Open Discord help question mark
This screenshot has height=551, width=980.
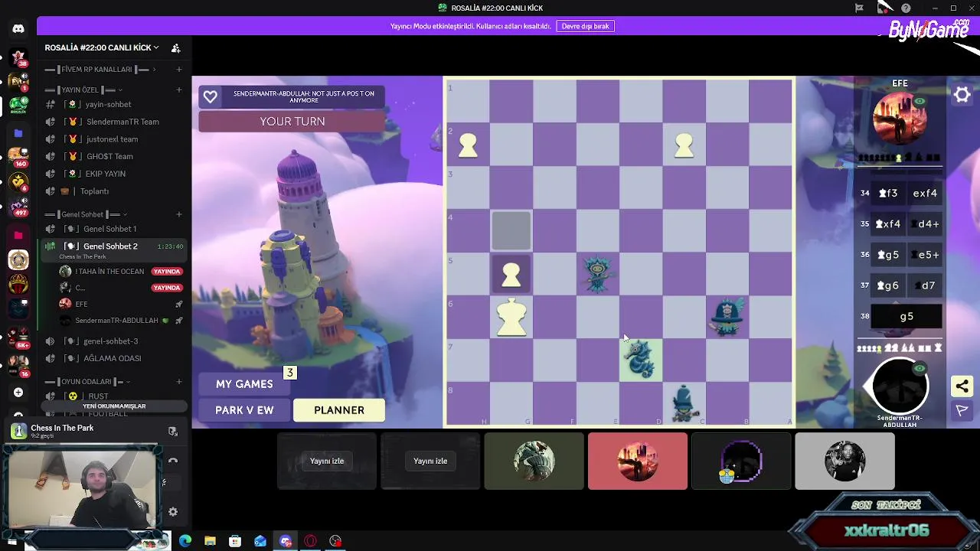pyautogui.click(x=906, y=8)
